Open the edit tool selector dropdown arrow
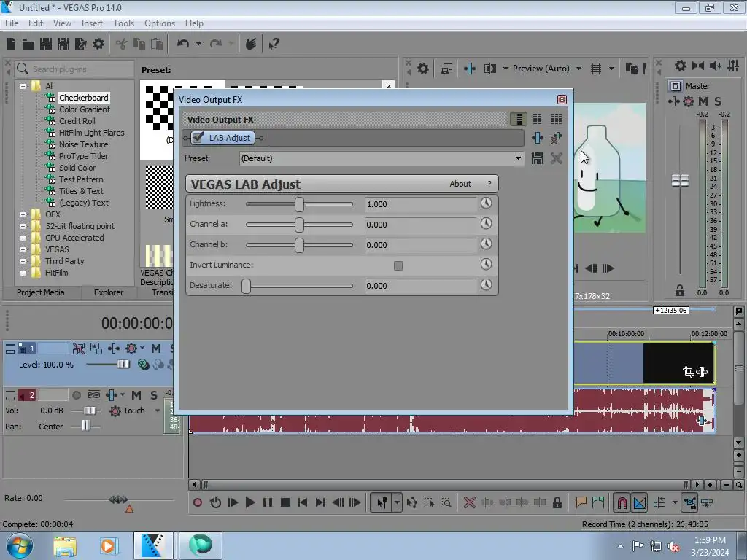 pos(397,502)
